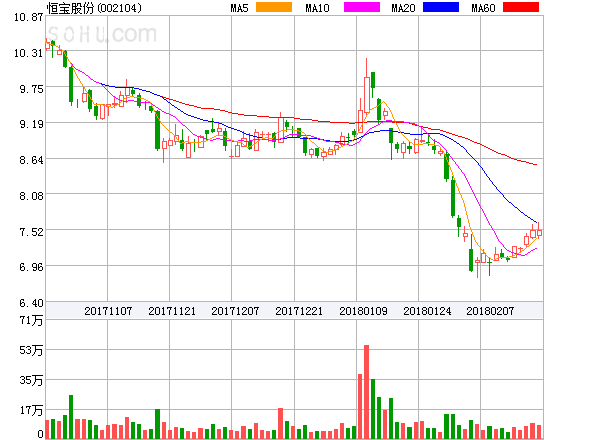Click the MA20 legend label
The width and height of the screenshot is (600, 440).
click(x=403, y=8)
